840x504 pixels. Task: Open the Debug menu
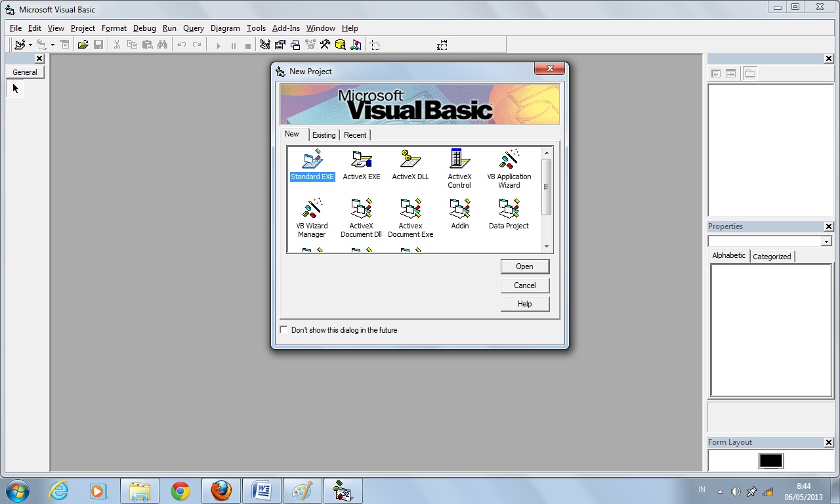click(144, 28)
